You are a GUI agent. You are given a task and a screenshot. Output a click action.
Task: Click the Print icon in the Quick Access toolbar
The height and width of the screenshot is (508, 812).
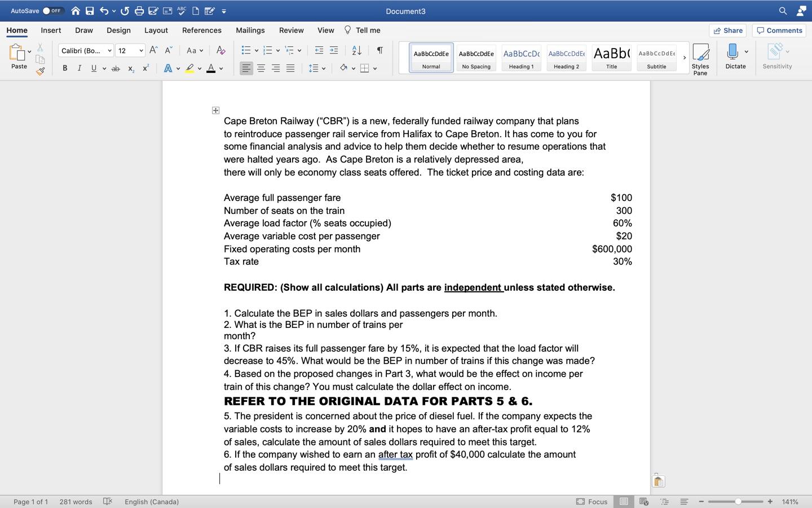[x=139, y=11]
